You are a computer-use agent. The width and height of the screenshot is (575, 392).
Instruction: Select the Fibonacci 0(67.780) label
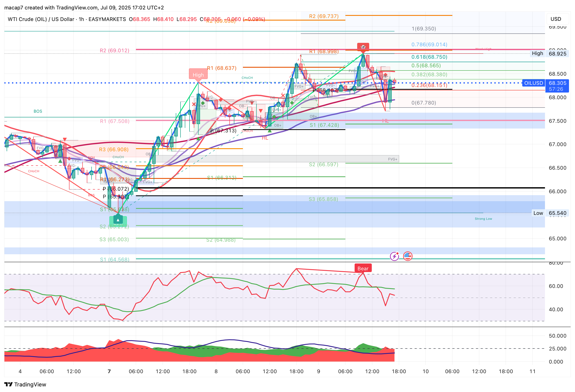(424, 103)
